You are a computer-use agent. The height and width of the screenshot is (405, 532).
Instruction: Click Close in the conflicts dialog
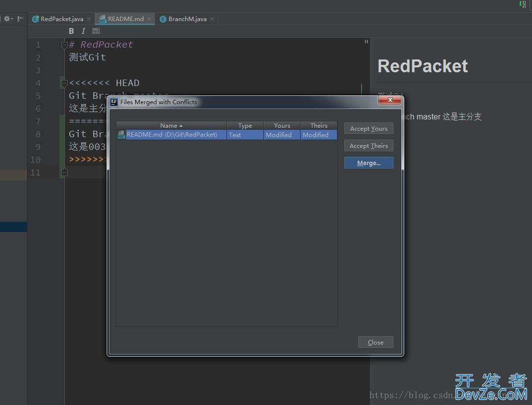click(x=375, y=343)
